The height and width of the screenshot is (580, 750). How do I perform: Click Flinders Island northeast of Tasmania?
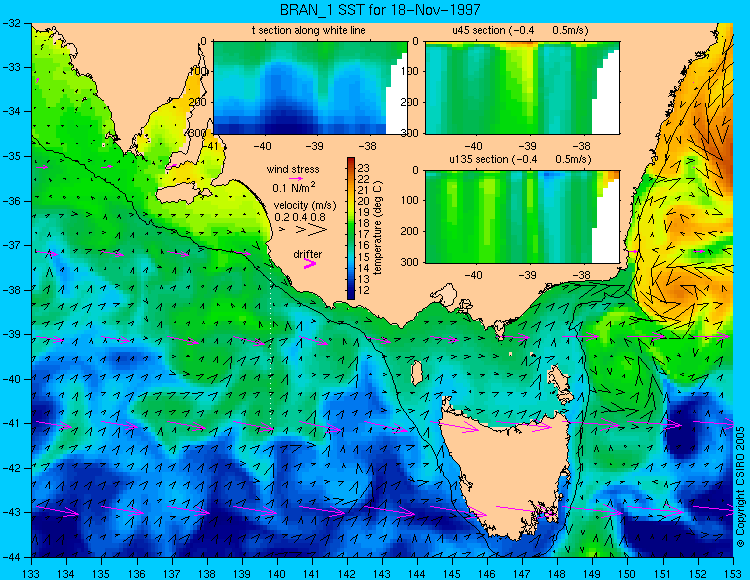(x=560, y=379)
